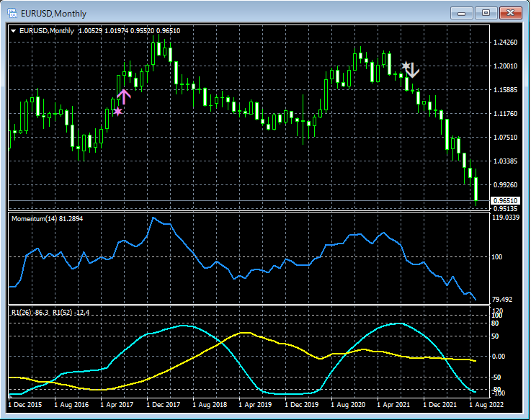Click the blue Momentum line at its peak

(153, 217)
